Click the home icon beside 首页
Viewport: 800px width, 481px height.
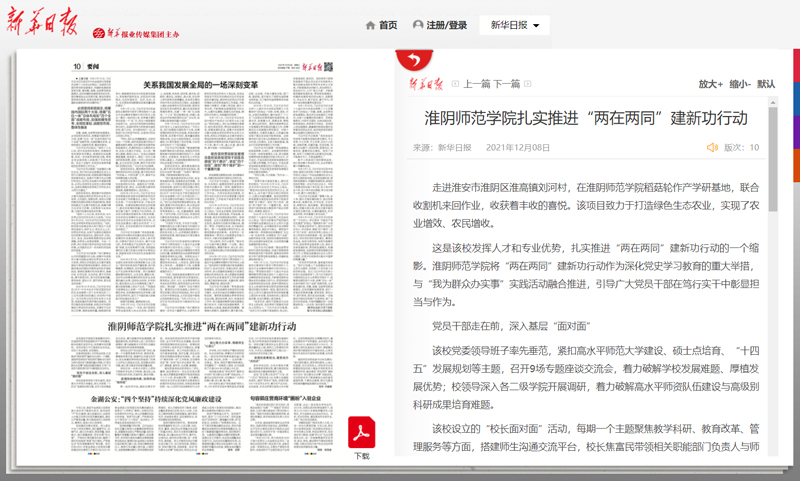tap(370, 25)
